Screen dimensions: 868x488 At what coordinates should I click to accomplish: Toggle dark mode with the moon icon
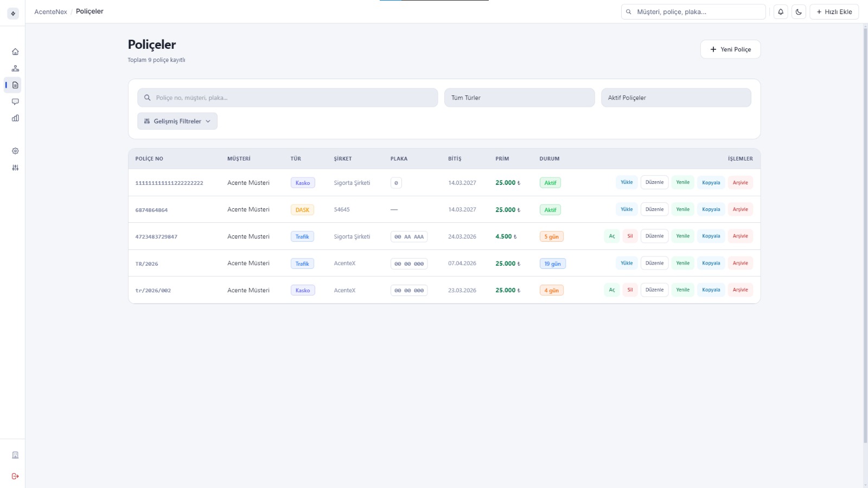pyautogui.click(x=799, y=12)
